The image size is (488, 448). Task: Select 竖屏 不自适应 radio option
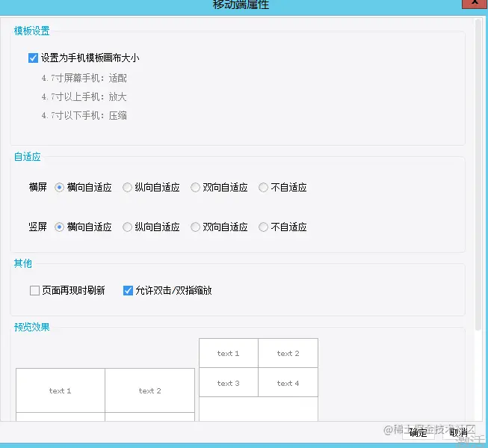tap(263, 227)
